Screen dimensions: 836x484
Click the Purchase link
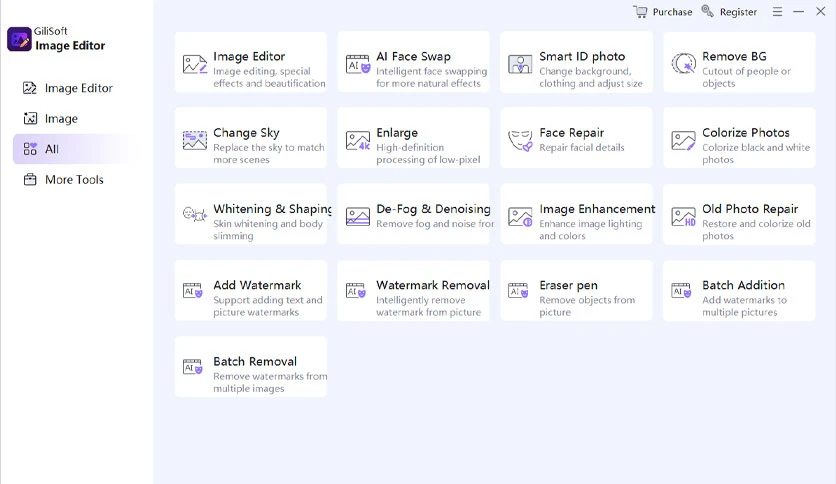click(672, 12)
